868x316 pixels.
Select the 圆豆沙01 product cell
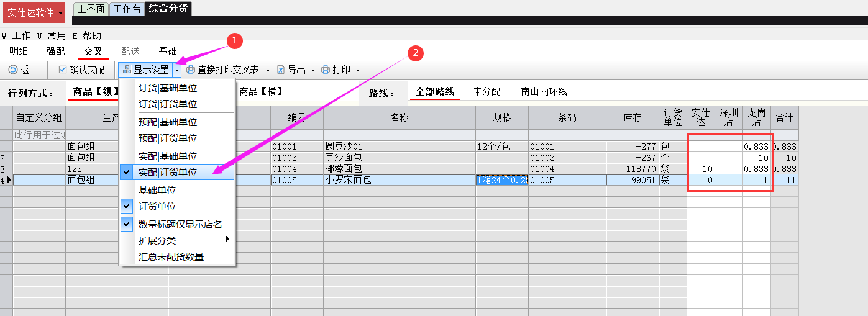pos(400,147)
